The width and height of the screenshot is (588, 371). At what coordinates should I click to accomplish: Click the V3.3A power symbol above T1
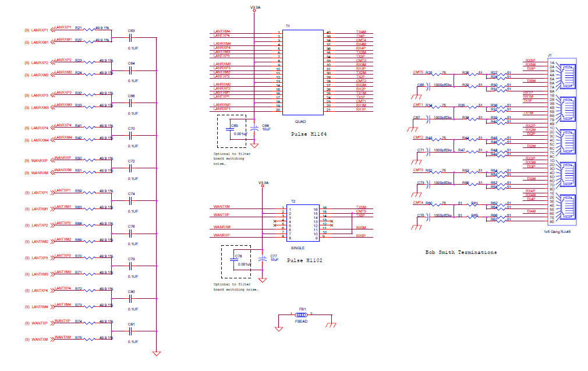click(254, 9)
